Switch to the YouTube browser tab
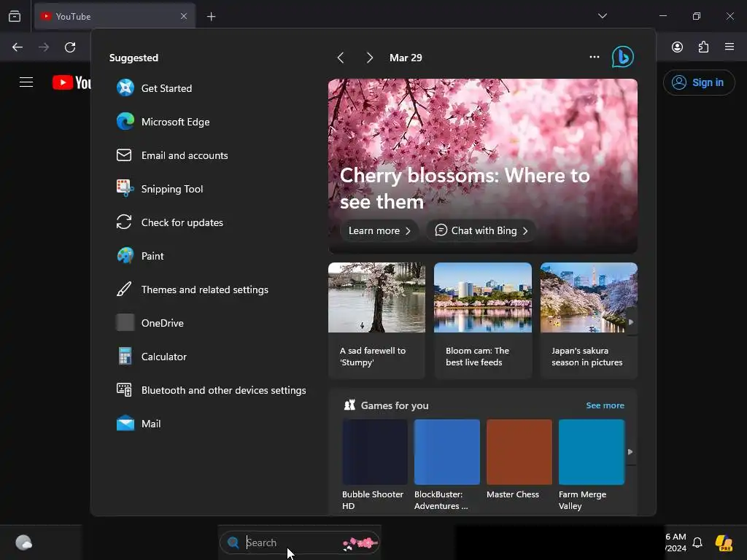 pyautogui.click(x=115, y=16)
